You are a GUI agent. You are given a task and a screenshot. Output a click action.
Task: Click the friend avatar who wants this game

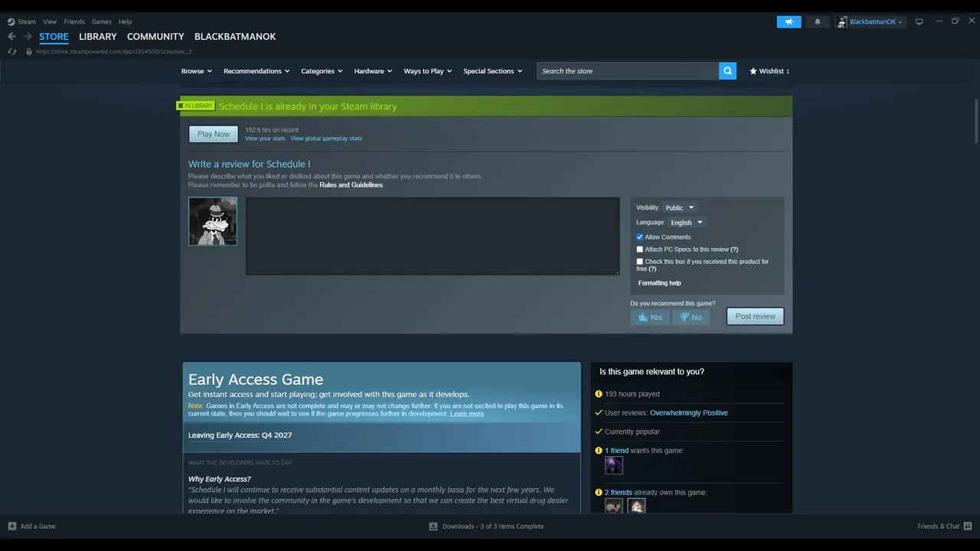pos(614,465)
